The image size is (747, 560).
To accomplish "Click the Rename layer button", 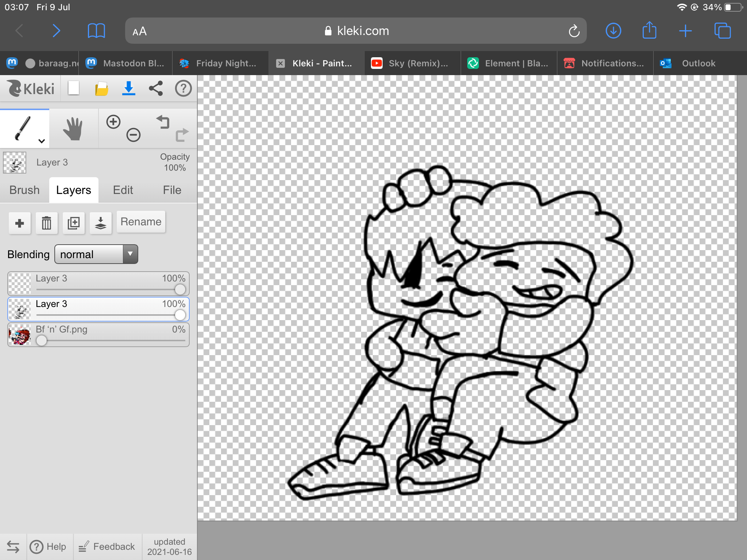I will [x=141, y=222].
